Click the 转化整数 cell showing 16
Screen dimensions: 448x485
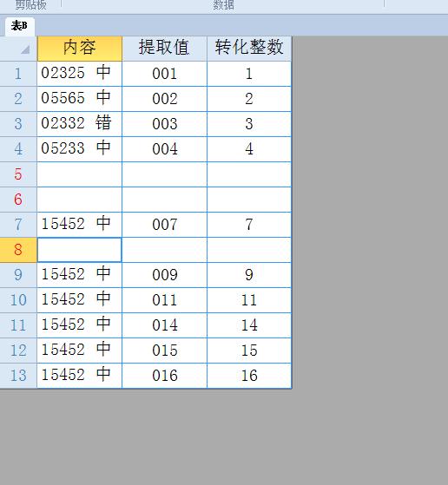point(249,376)
